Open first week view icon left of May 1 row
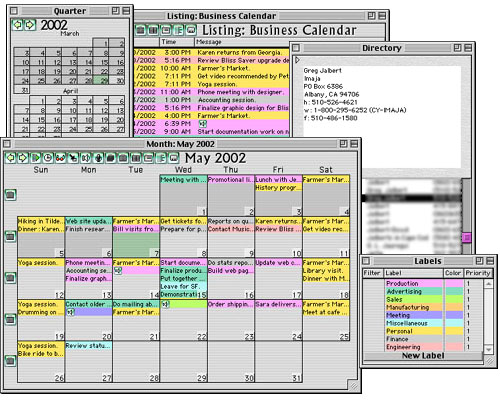Image resolution: width=500 pixels, height=400 pixels. pos(11,195)
